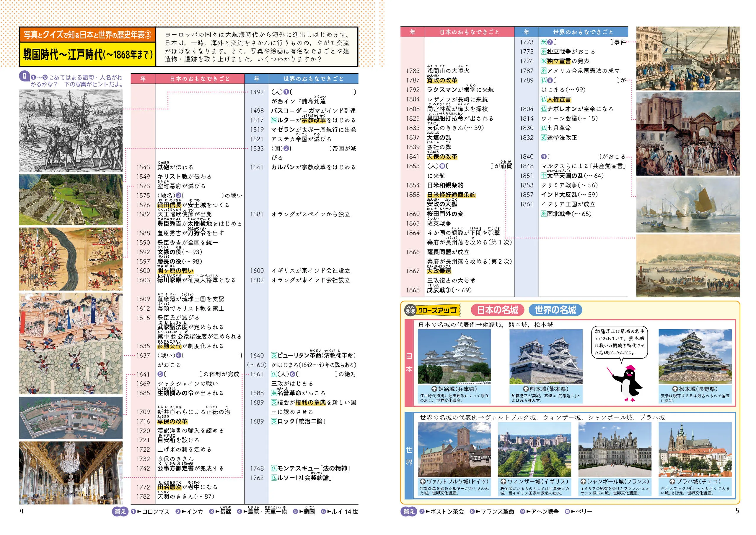The height and width of the screenshot is (535, 756).
Task: Click the entry 大政奉還 in 1867
Action: coord(439,271)
